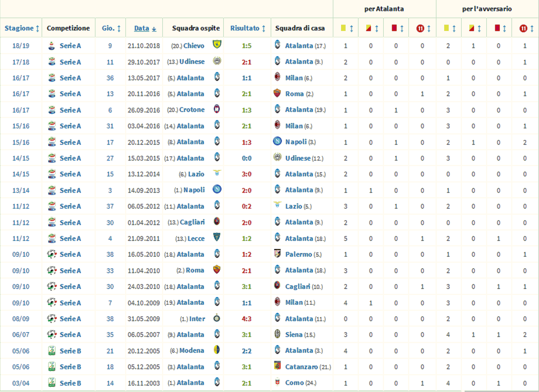Image resolution: width=539 pixels, height=392 pixels.
Task: Click the Chievo club crest icon
Action: point(217,45)
